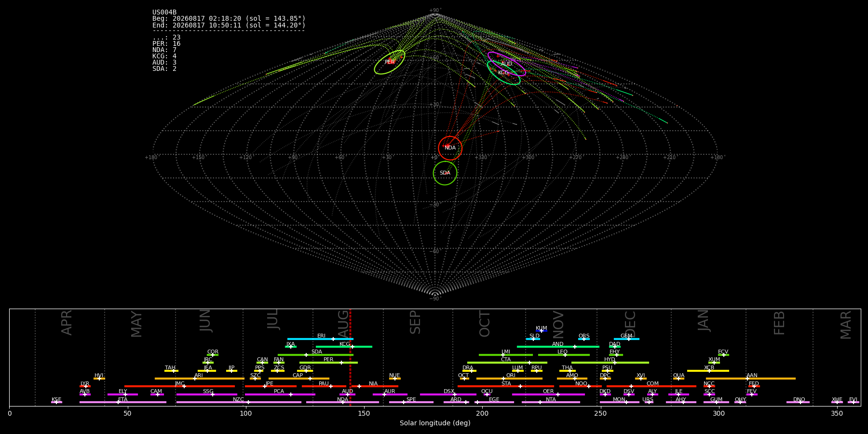
Task: Select the red NDA radiant circle
Action: 450,148
